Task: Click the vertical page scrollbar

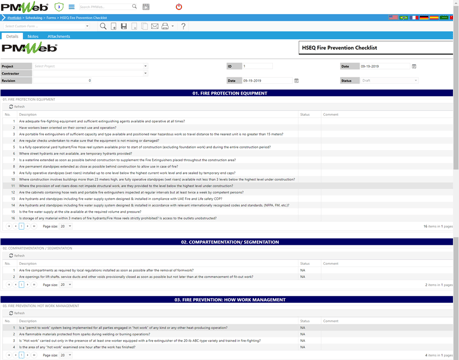Action: (456, 87)
